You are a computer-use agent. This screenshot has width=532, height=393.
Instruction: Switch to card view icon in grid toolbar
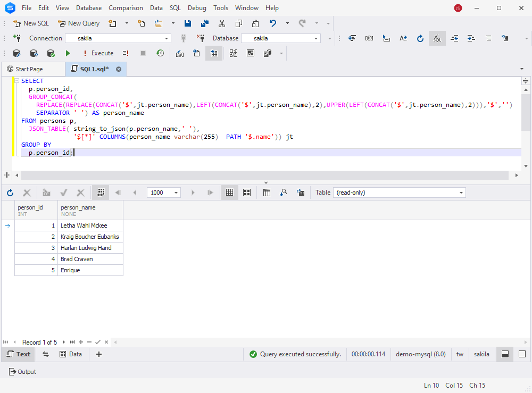coord(247,193)
